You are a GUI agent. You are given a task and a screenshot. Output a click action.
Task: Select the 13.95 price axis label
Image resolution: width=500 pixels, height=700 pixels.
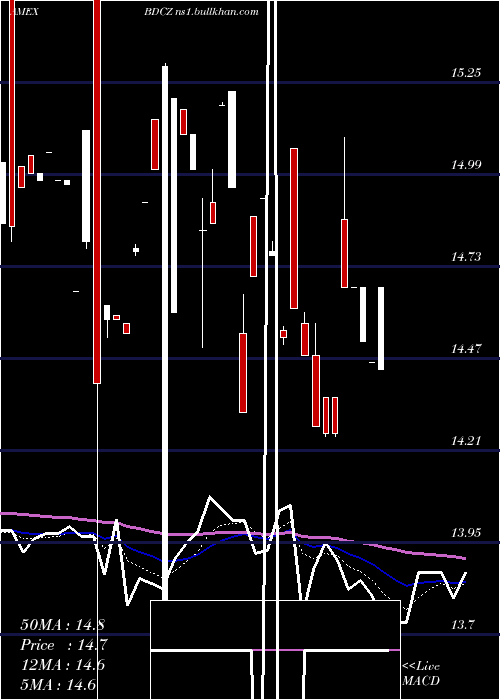(466, 533)
